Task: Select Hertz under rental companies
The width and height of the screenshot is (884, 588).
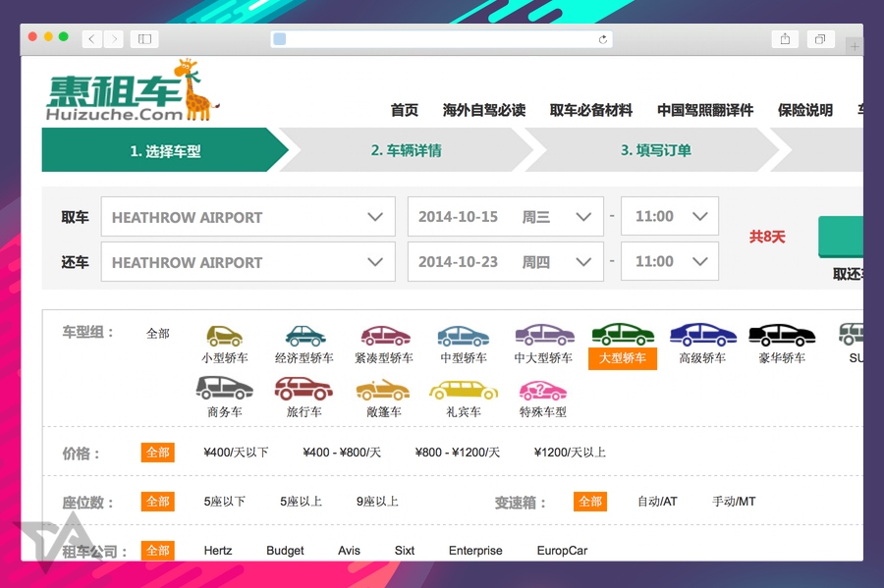Action: tap(217, 551)
